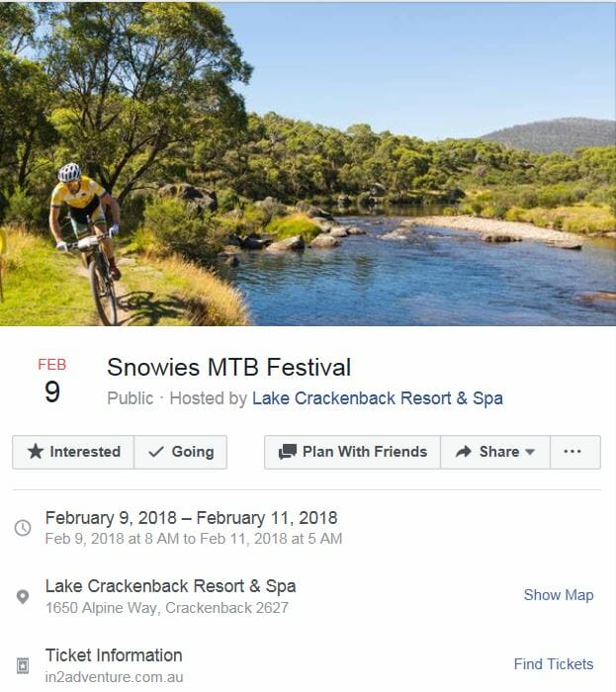Click the Find Tickets link
Image resolution: width=616 pixels, height=692 pixels.
553,664
